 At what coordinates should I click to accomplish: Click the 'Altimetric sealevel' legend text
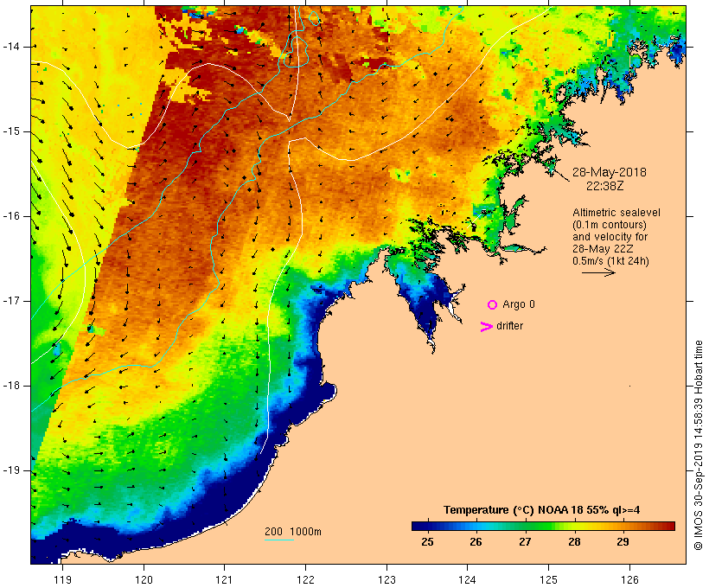[x=616, y=213]
